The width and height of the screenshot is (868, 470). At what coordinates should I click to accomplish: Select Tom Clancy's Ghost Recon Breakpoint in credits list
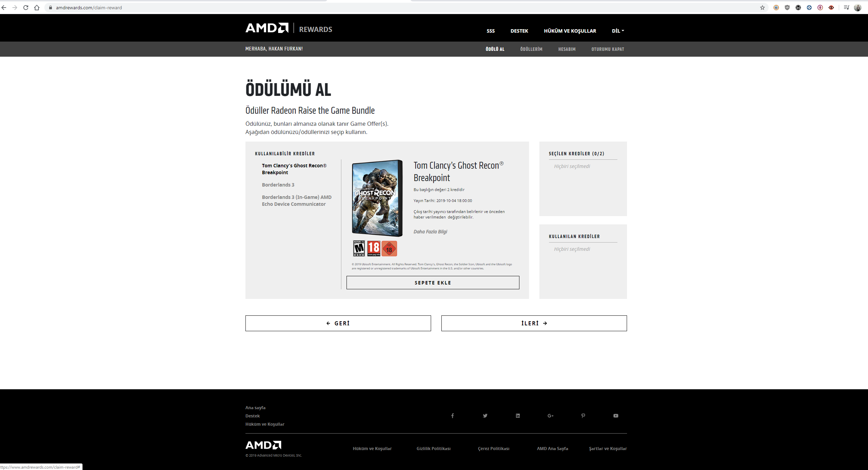pyautogui.click(x=294, y=169)
